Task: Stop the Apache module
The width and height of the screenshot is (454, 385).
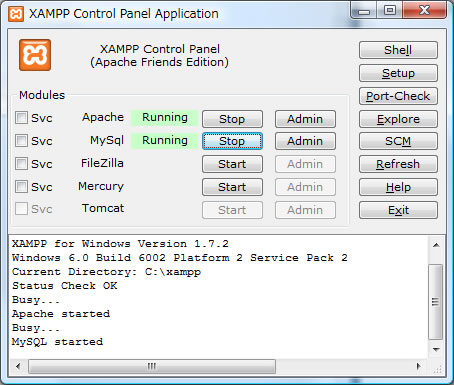Action: point(232,119)
